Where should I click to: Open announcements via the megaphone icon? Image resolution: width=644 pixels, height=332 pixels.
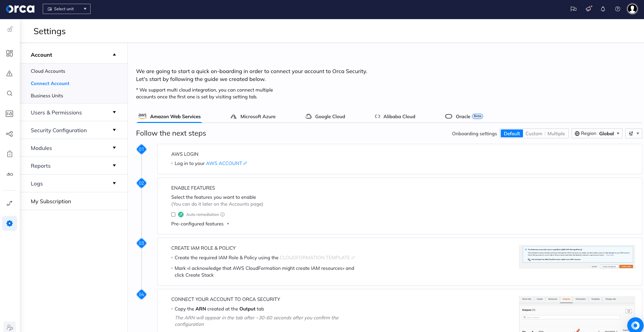[x=589, y=9]
